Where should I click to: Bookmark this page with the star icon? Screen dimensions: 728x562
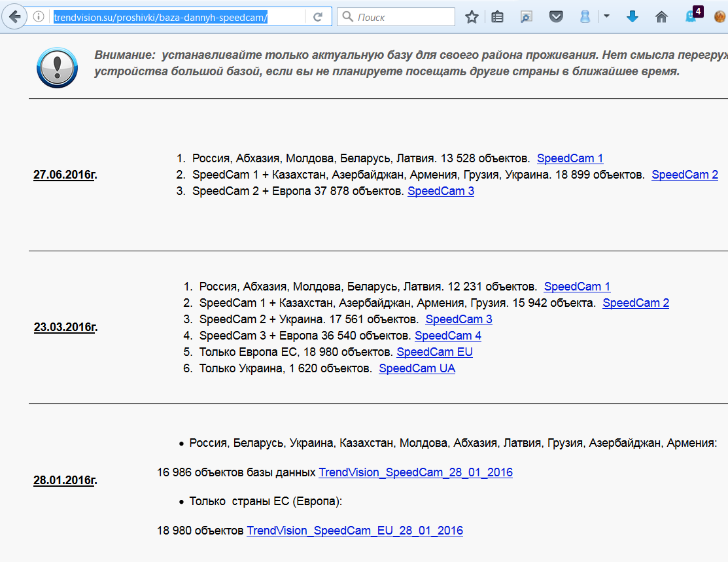[472, 17]
